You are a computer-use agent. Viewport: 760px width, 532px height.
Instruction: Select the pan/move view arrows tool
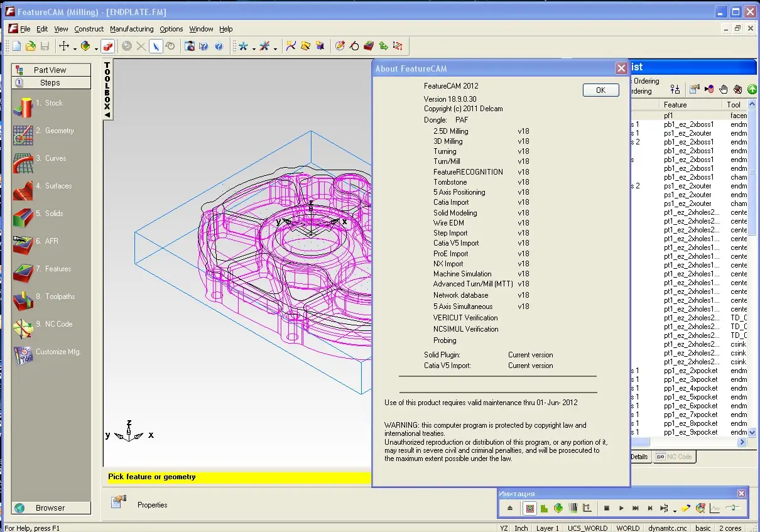point(64,46)
